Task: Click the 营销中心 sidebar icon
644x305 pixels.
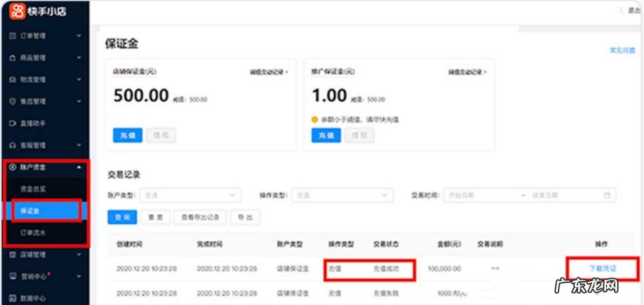Action: tap(13, 276)
